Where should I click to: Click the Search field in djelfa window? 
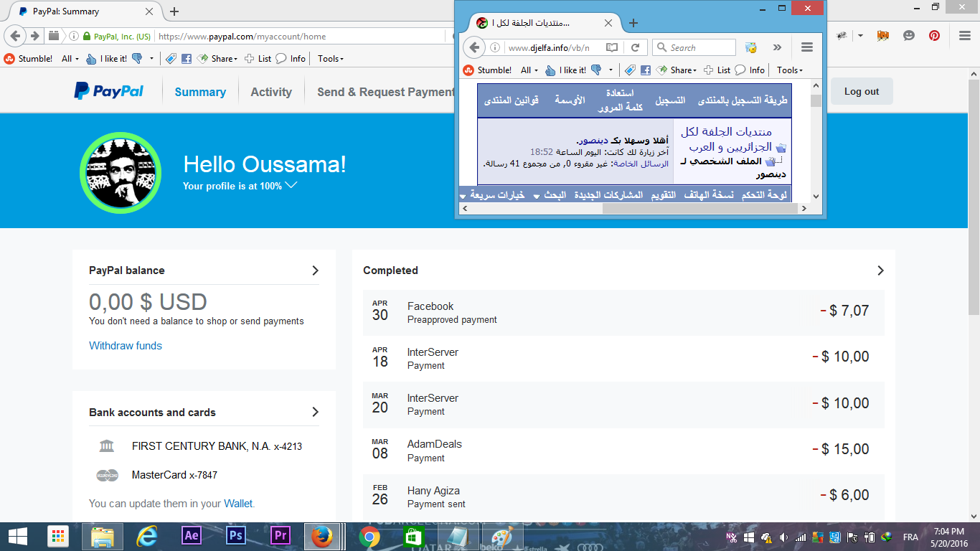(694, 47)
